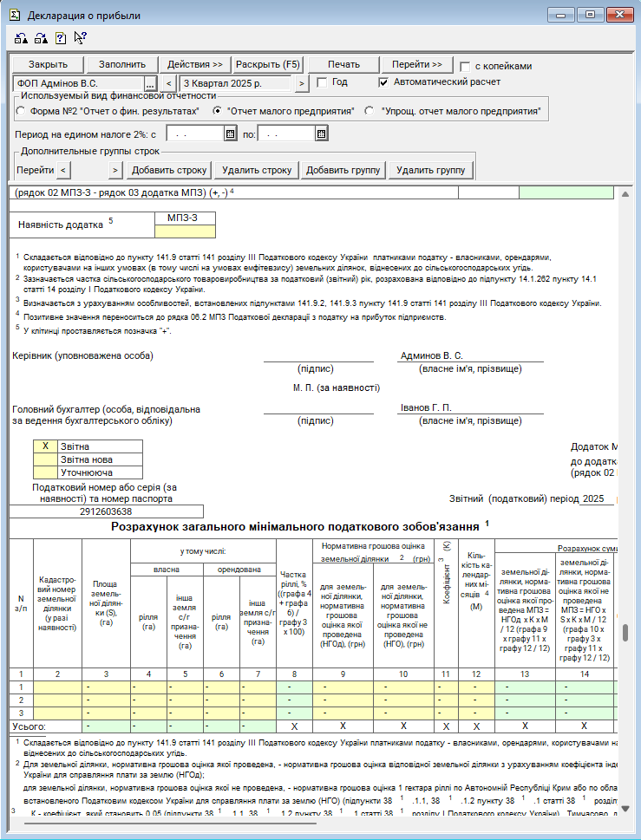Open the "Перейти >>" navigation menu

417,65
